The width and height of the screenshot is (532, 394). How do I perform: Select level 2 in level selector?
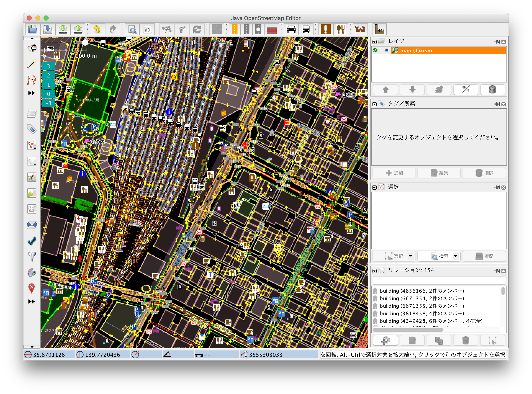coord(48,76)
